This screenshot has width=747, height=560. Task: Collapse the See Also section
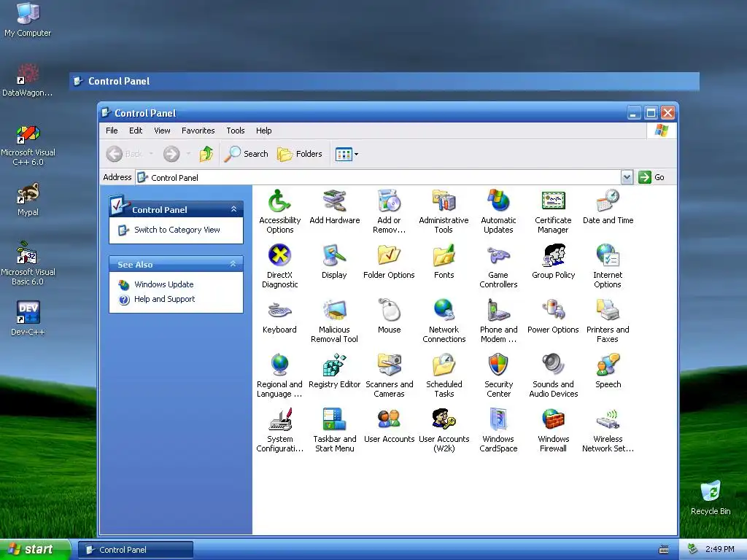(x=233, y=264)
